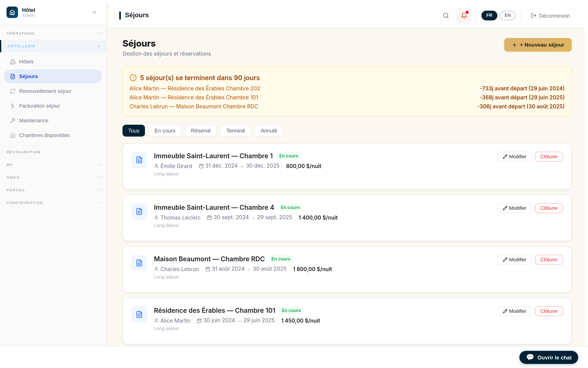
Task: Click Clôturer for Érables Chambre 101
Action: [549, 311]
